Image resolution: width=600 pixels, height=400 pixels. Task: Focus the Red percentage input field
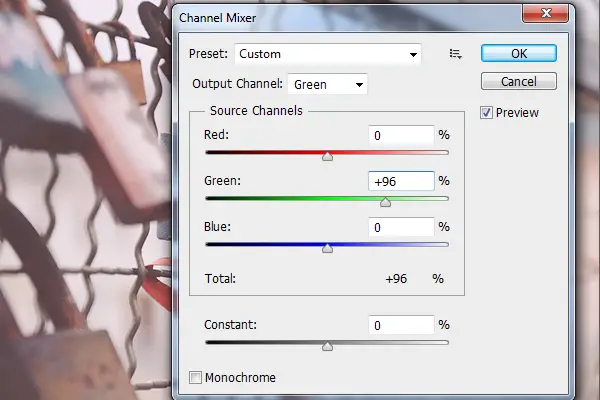pos(401,135)
